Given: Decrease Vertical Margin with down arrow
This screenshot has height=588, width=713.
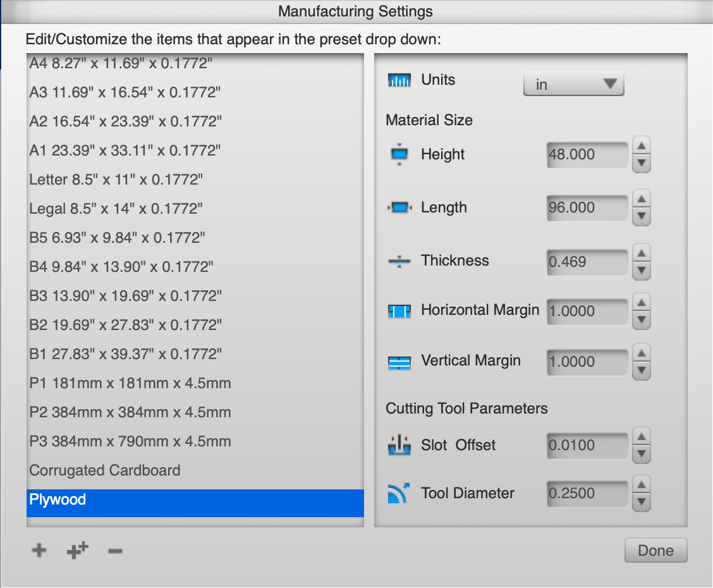Looking at the screenshot, I should [641, 371].
